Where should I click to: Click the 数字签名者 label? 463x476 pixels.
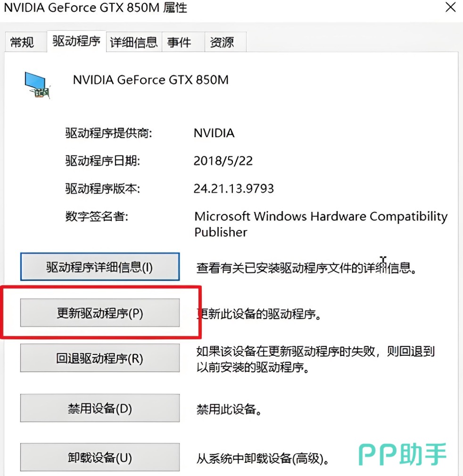tap(97, 216)
